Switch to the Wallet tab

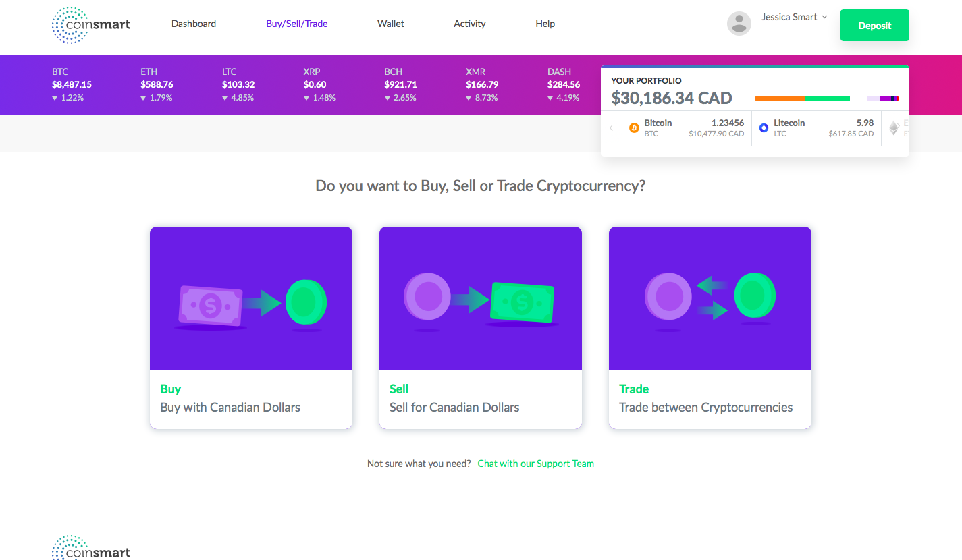click(390, 23)
